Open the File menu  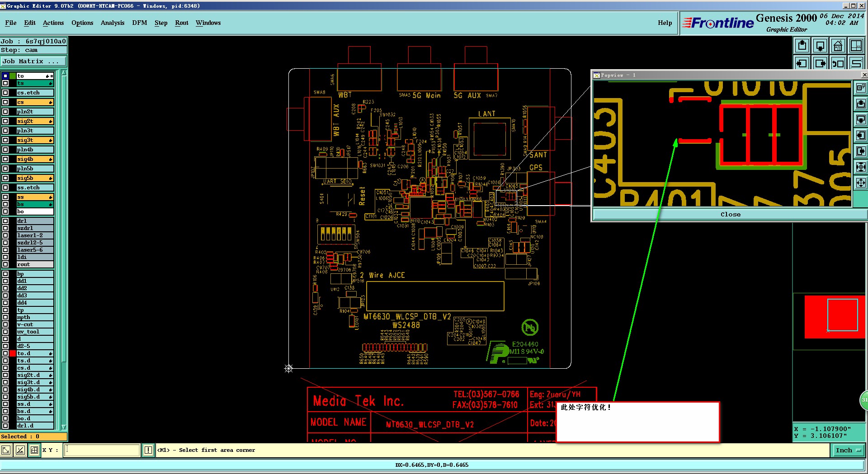[x=11, y=23]
